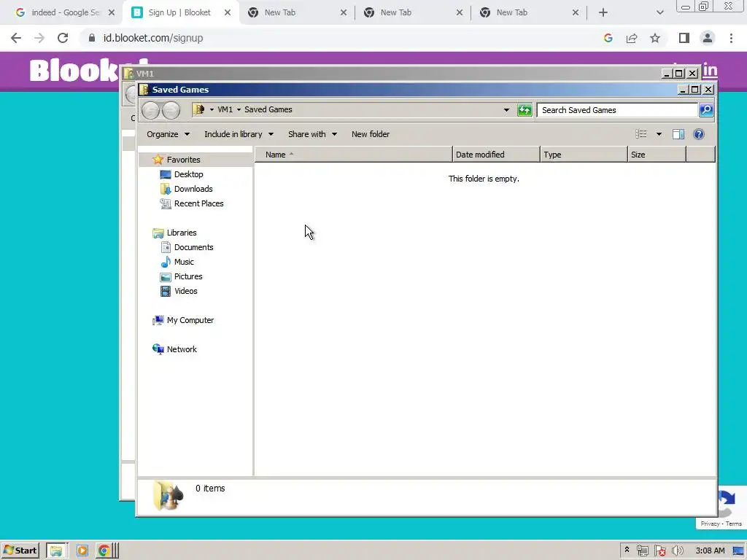The width and height of the screenshot is (747, 560).
Task: Click Chrome icon on taskbar
Action: [x=104, y=551]
